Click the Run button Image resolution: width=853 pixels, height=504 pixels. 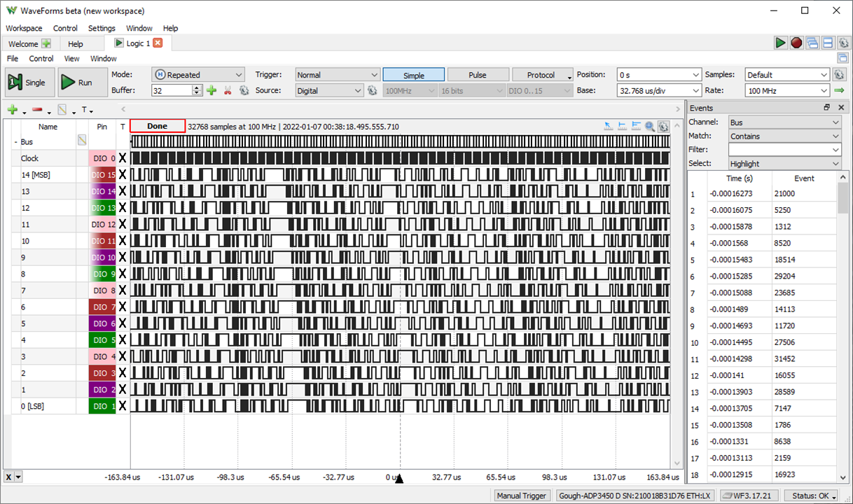[x=82, y=83]
